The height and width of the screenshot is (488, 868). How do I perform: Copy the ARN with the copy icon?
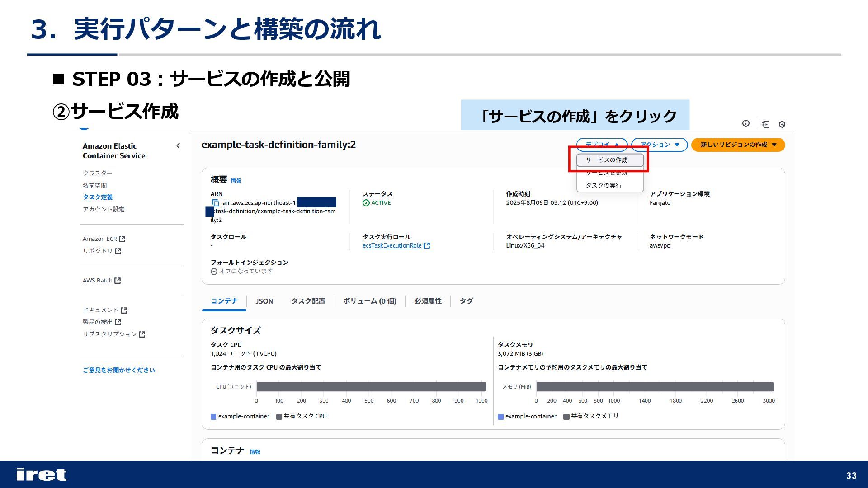click(215, 203)
